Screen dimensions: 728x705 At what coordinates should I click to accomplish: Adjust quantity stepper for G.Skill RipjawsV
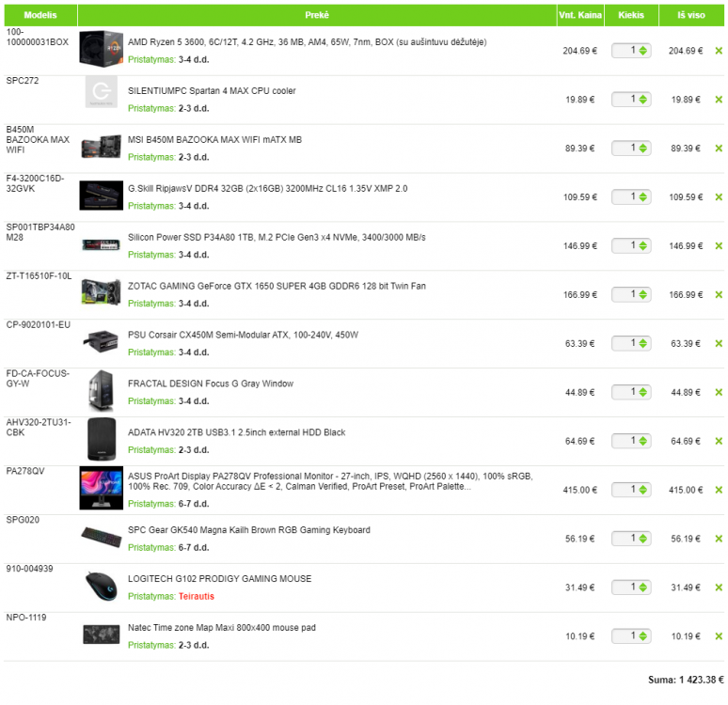point(642,196)
